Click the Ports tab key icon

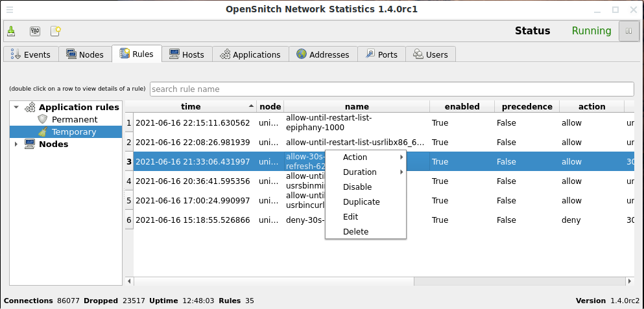click(x=370, y=54)
